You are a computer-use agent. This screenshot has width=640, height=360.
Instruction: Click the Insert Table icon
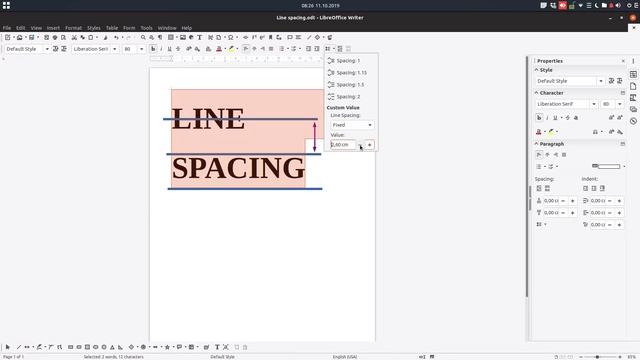(x=171, y=37)
